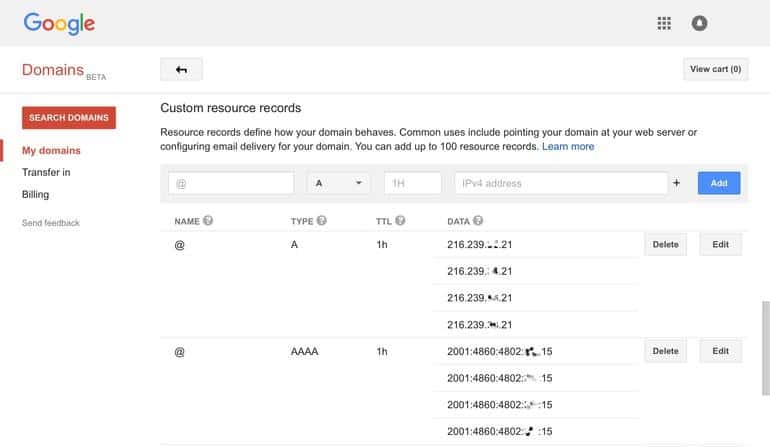770x447 pixels.
Task: Click the blue Add button
Action: click(719, 183)
